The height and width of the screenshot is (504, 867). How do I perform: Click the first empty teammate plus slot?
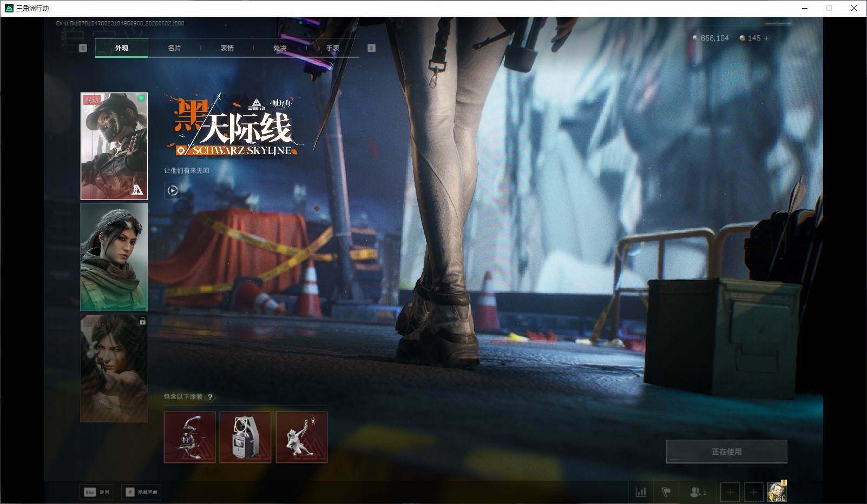730,492
